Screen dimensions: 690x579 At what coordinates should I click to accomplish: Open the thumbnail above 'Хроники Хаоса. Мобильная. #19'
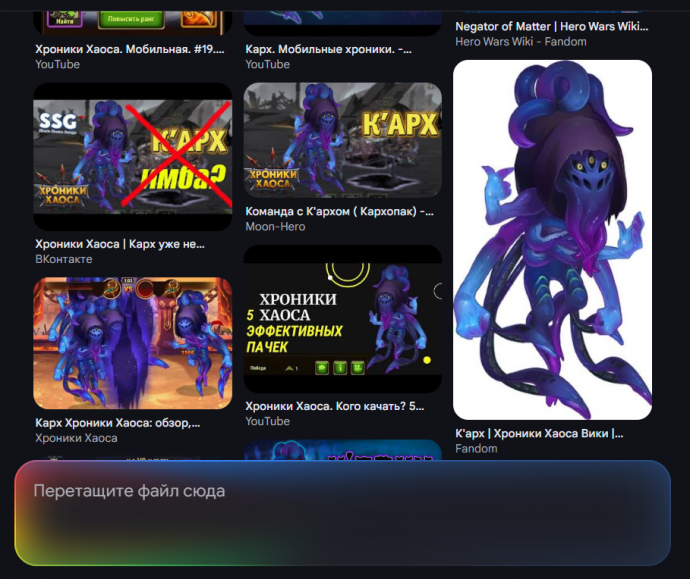[132, 18]
